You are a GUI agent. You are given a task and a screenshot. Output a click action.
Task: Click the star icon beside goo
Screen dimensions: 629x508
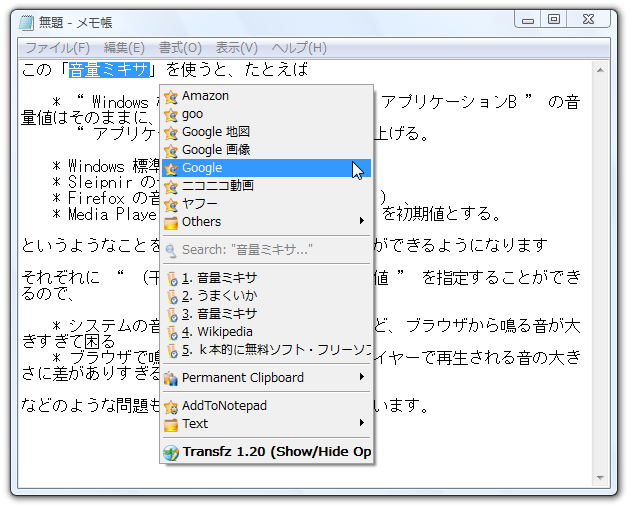point(171,115)
